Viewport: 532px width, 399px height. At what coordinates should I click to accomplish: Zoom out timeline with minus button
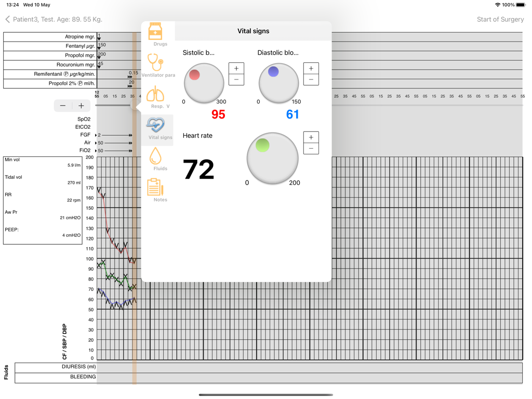pos(63,106)
